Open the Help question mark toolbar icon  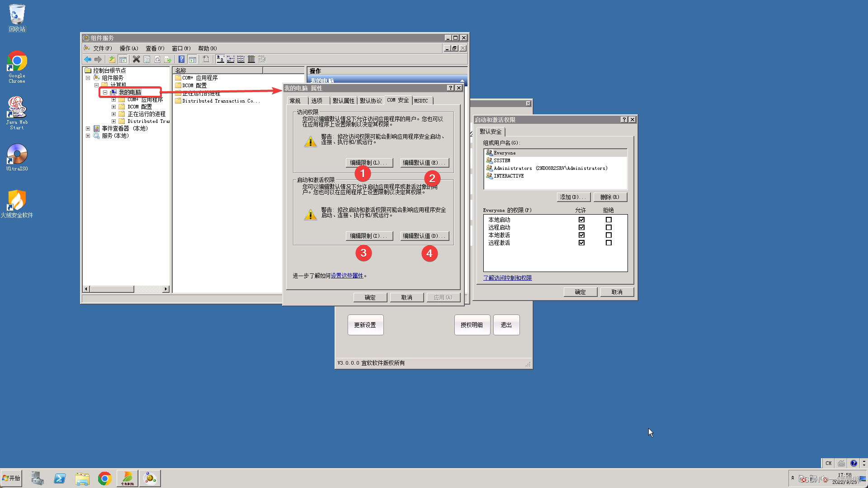pos(181,59)
